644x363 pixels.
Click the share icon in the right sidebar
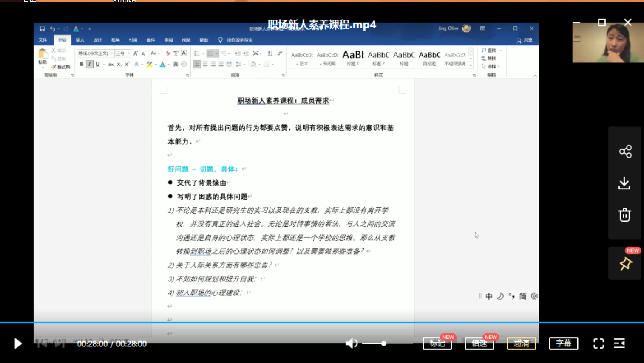coord(625,152)
